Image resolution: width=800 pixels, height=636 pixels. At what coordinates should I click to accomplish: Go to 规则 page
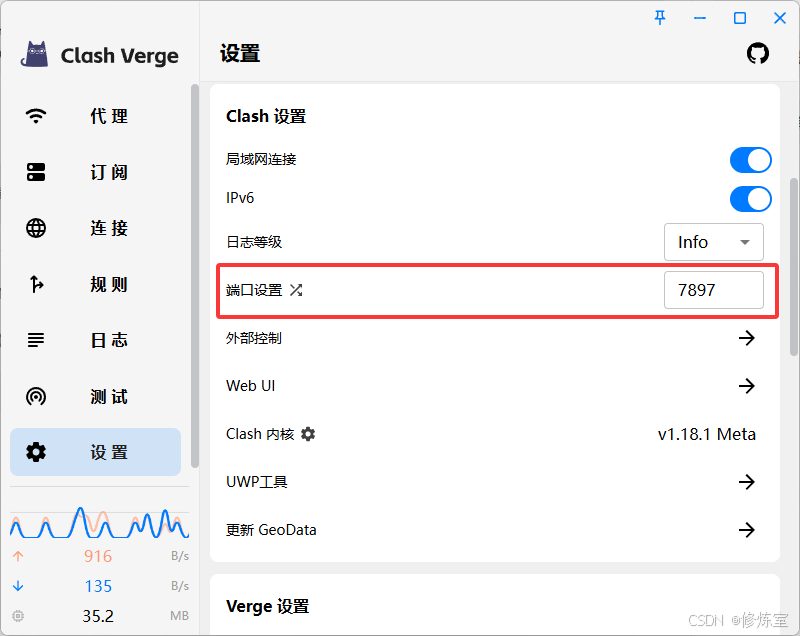tap(95, 284)
